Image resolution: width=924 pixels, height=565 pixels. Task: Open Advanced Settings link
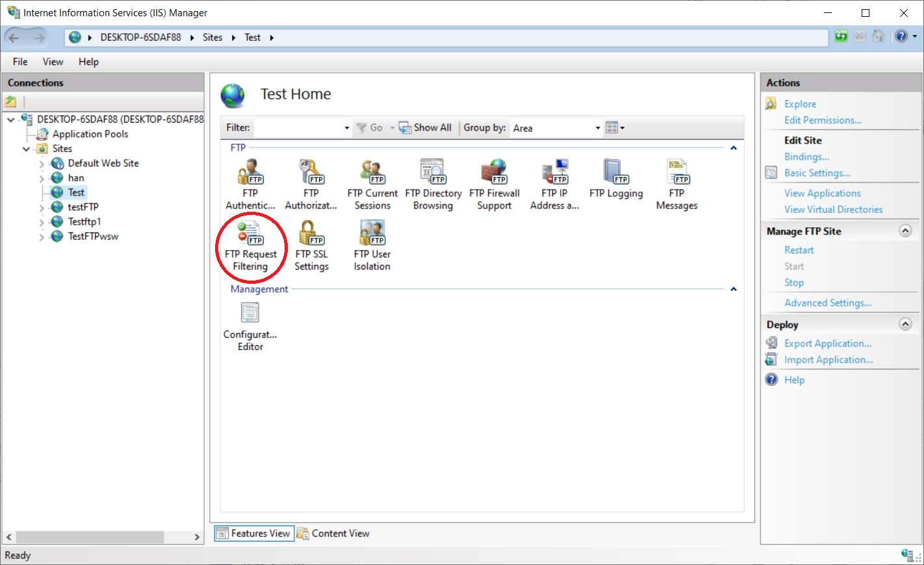coord(827,303)
